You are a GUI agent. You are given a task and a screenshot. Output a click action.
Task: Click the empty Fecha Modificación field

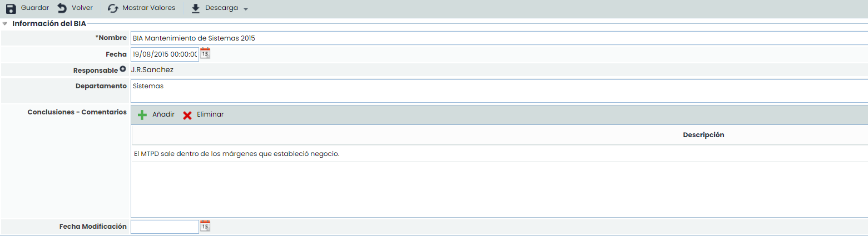pyautogui.click(x=165, y=227)
